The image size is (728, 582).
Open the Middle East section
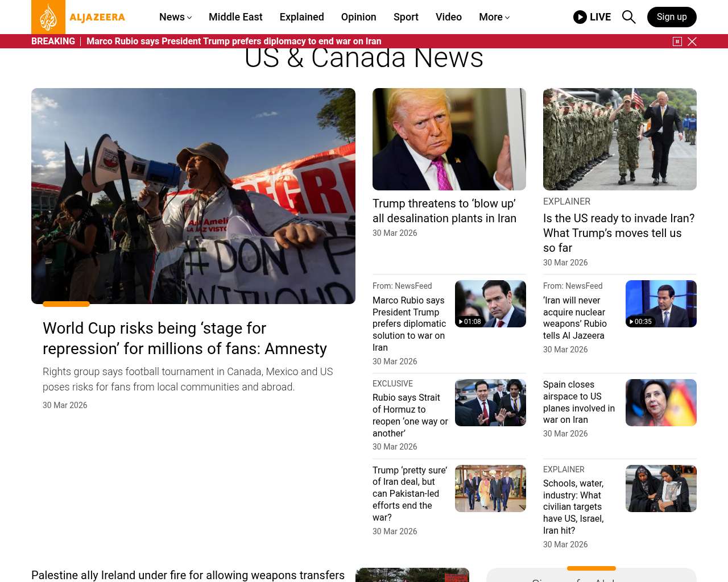(235, 17)
